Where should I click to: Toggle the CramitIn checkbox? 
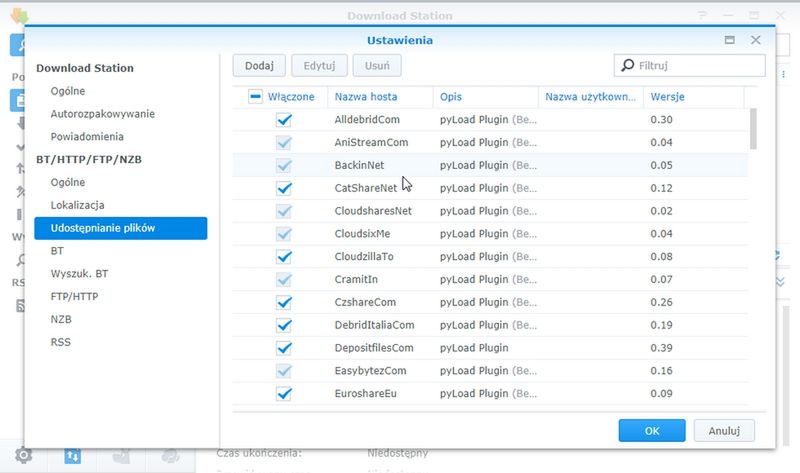(x=284, y=279)
